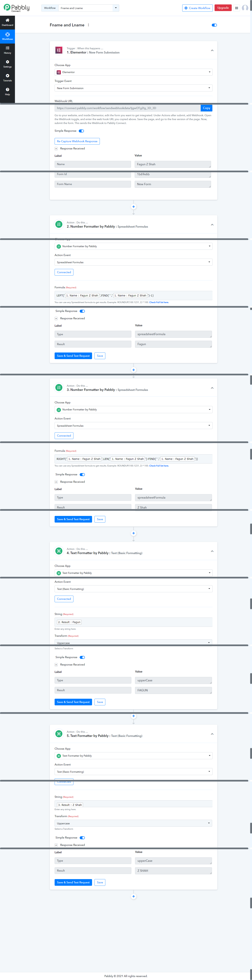The image size is (252, 980).
Task: Click the Elementor trigger step icon
Action: click(59, 50)
